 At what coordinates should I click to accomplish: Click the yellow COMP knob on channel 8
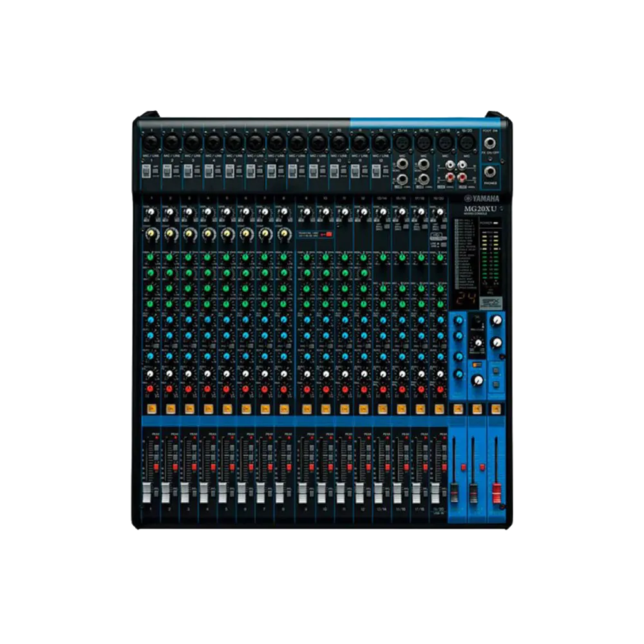284,234
